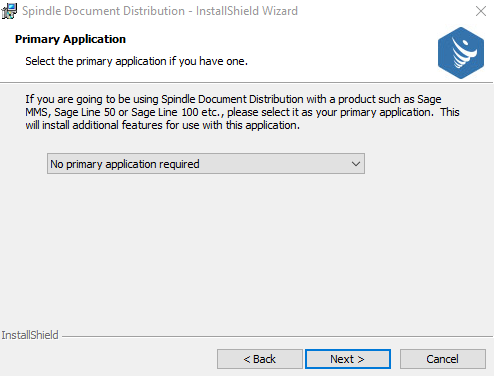Open the 'No primary application required' combo box
The width and height of the screenshot is (494, 376).
click(x=206, y=164)
